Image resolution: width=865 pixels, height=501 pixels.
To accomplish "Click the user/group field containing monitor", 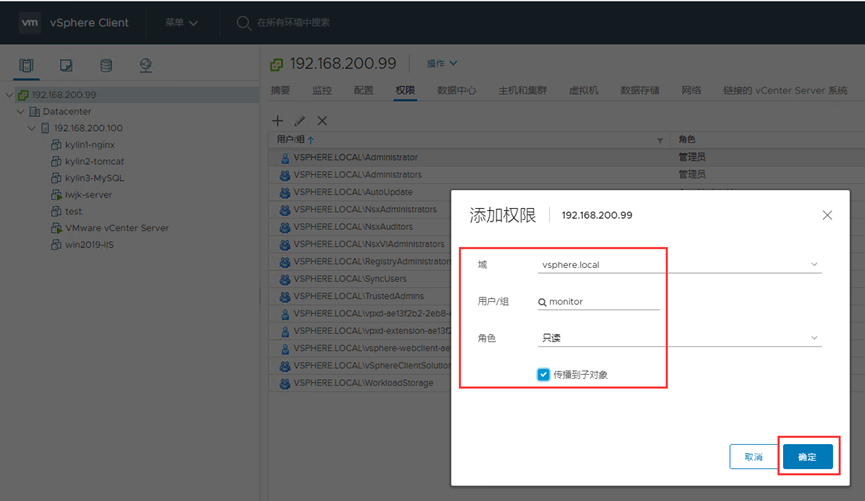I will pos(599,302).
